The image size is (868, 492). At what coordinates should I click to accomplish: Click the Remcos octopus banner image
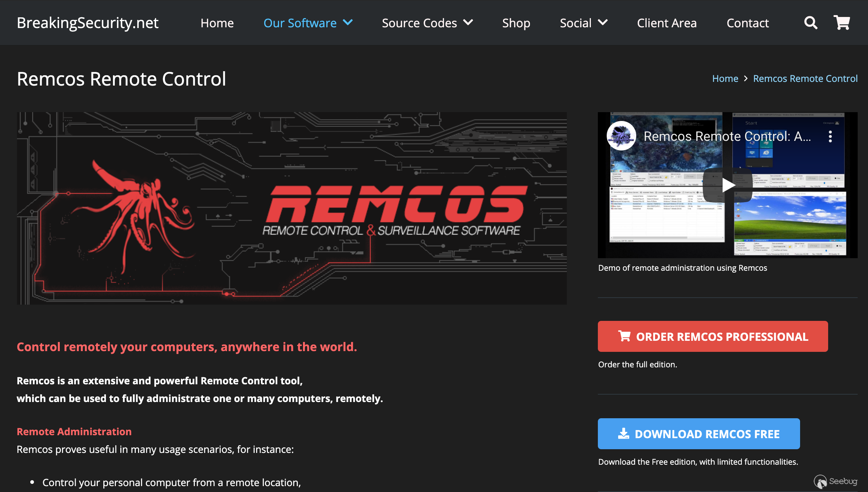pyautogui.click(x=292, y=208)
